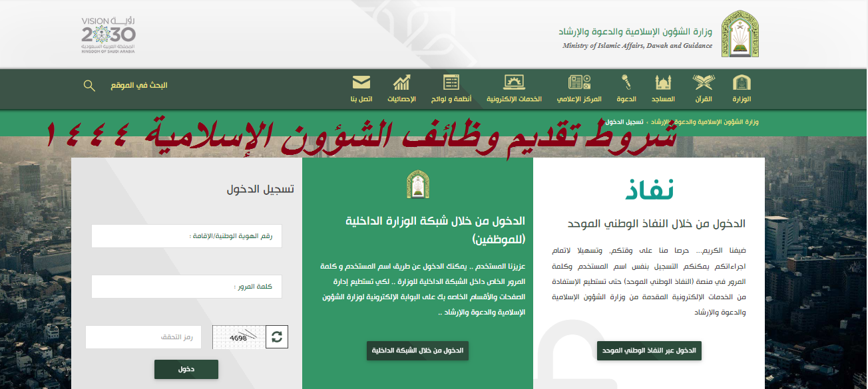The width and height of the screenshot is (868, 389).
Task: Refresh the captcha verification image
Action: tap(277, 337)
